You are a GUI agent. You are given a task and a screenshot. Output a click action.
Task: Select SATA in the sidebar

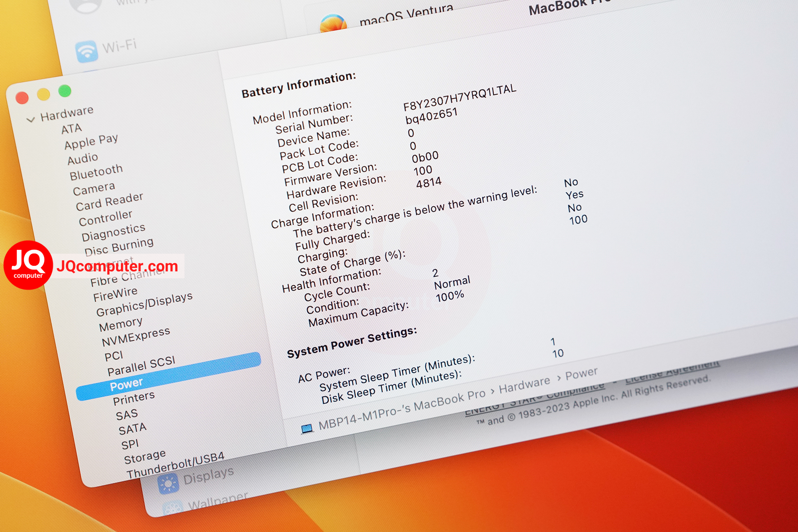[132, 429]
